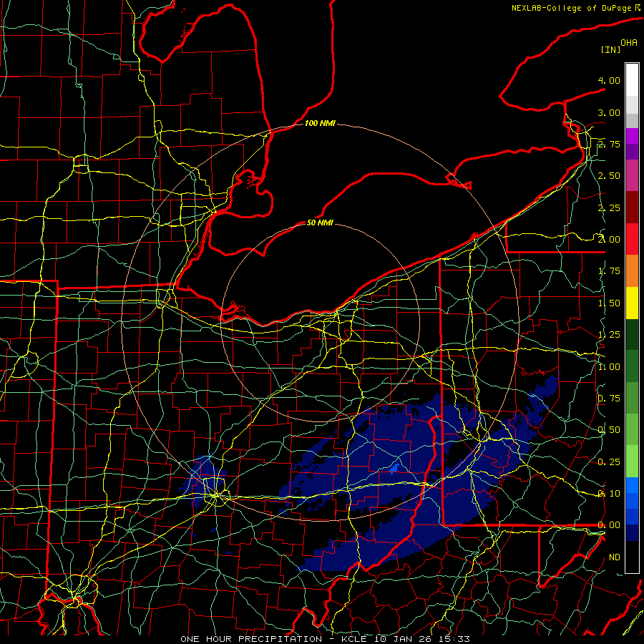The width and height of the screenshot is (644, 644).
Task: Click the 3.00 legend value
Action: pyautogui.click(x=609, y=112)
